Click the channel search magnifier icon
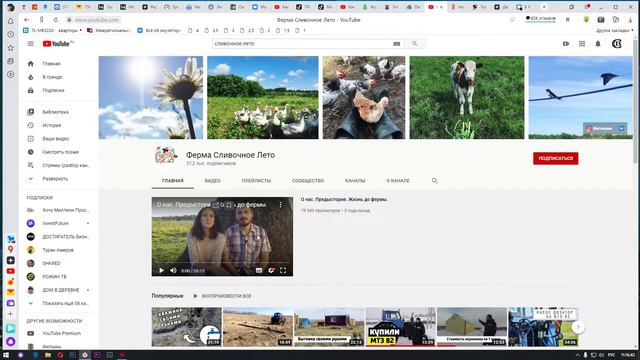The width and height of the screenshot is (640, 360). coord(435,180)
